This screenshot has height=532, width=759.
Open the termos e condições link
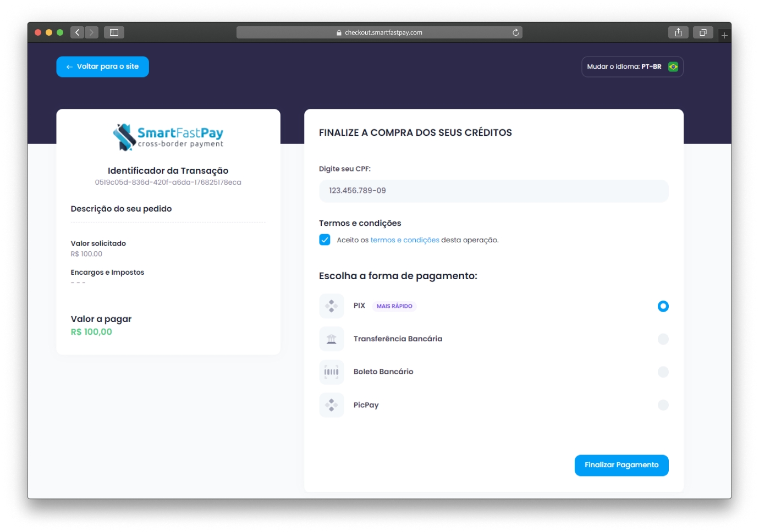pyautogui.click(x=405, y=240)
